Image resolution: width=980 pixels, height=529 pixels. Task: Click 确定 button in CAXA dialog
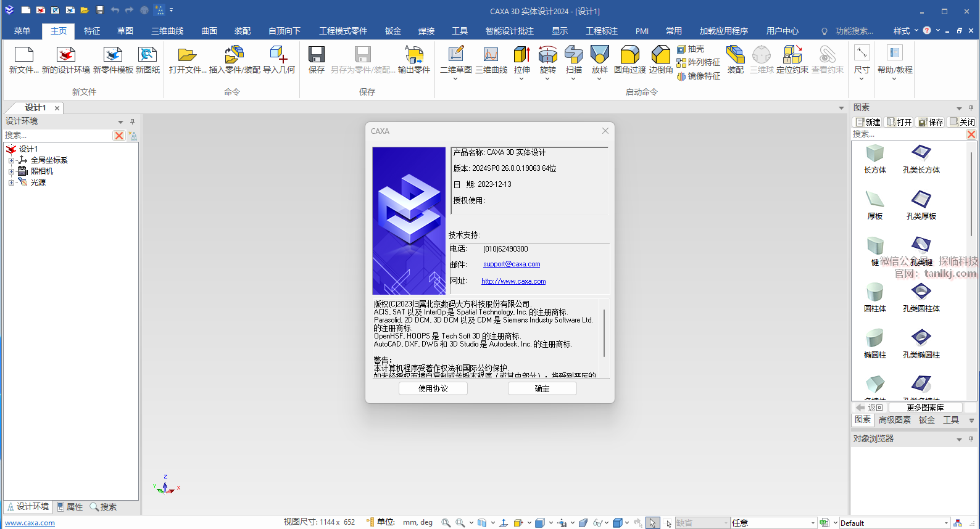coord(542,388)
